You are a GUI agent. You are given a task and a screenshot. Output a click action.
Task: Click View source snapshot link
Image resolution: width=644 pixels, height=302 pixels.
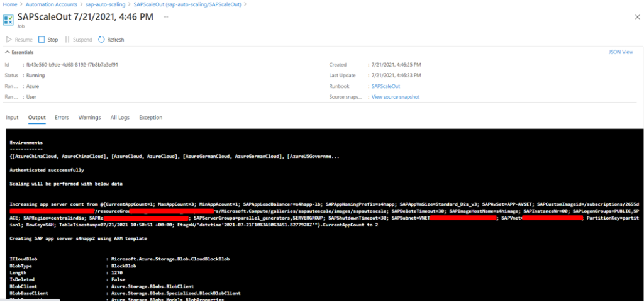[x=396, y=97]
